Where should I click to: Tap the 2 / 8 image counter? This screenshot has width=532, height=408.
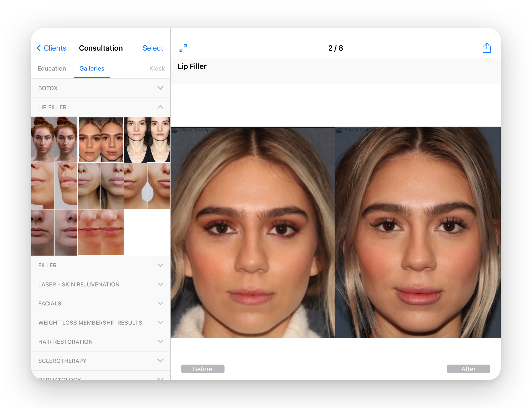(x=335, y=48)
